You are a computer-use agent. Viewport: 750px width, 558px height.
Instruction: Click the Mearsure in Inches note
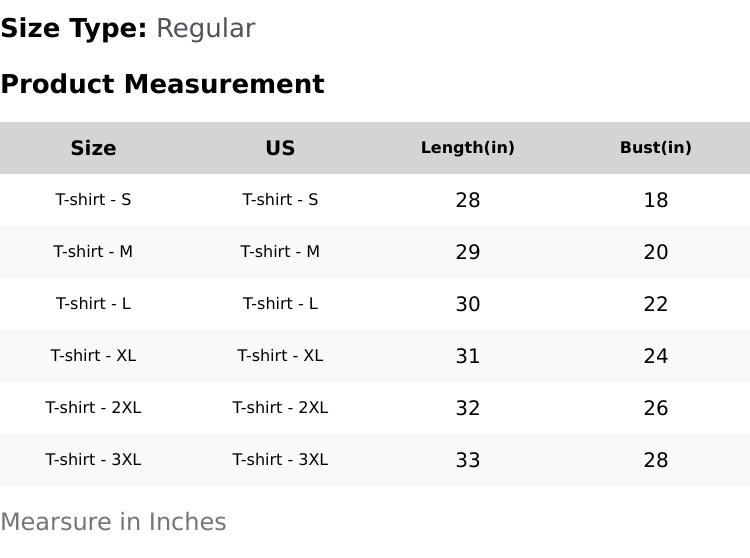click(x=113, y=521)
